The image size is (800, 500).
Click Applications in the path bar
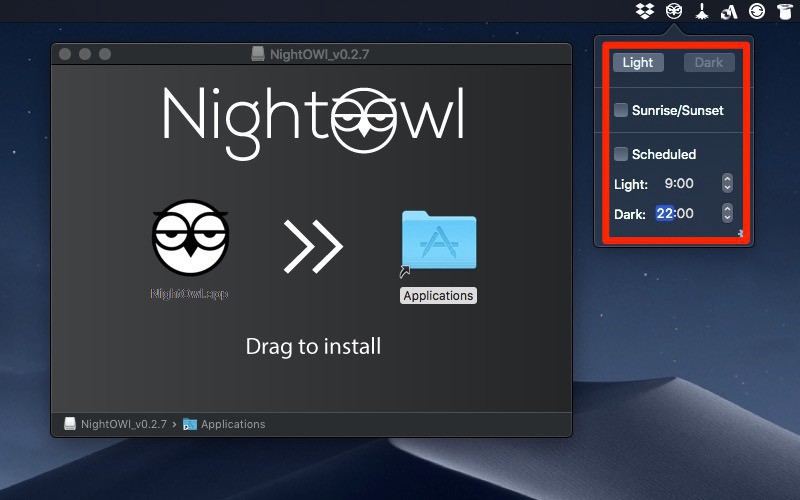point(233,424)
